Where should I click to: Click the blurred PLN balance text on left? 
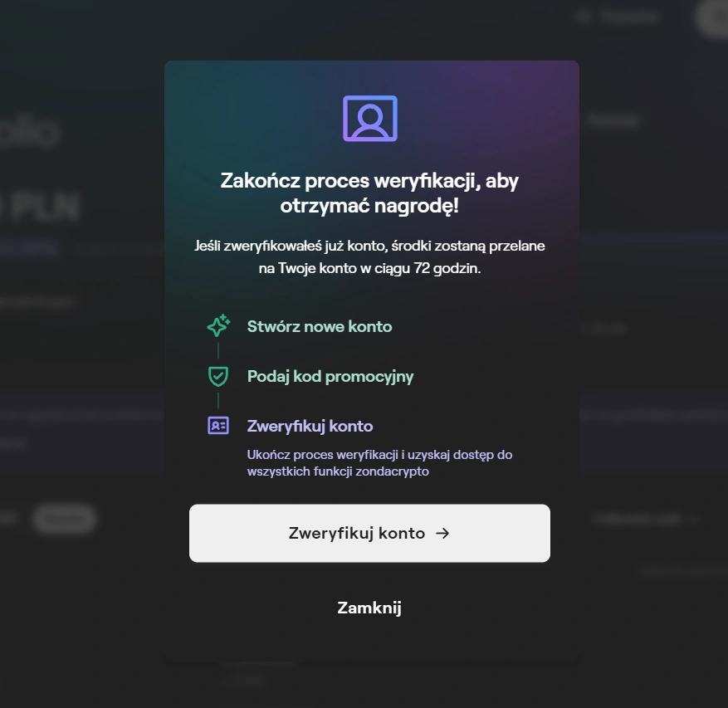tap(40, 206)
